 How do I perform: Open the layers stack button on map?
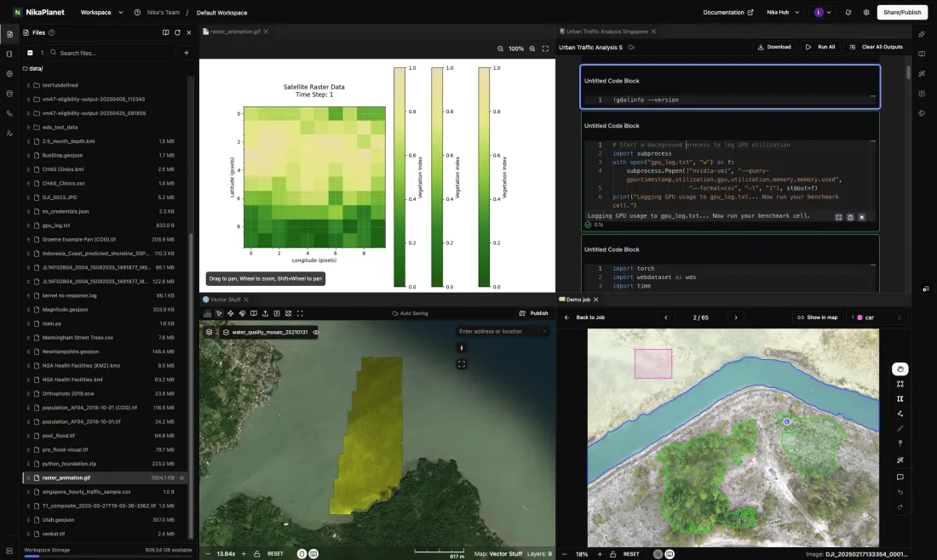point(210,332)
